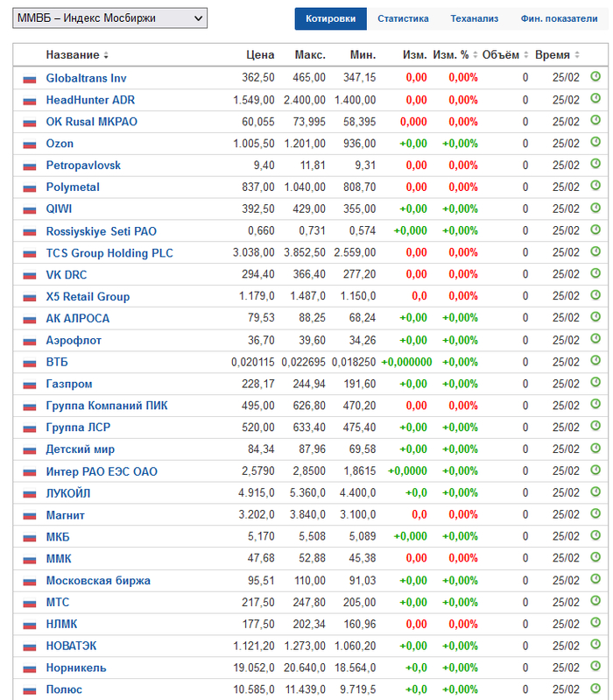Viewport: 613px width, 700px height.
Task: Open the Полюс stock link
Action: click(x=64, y=689)
